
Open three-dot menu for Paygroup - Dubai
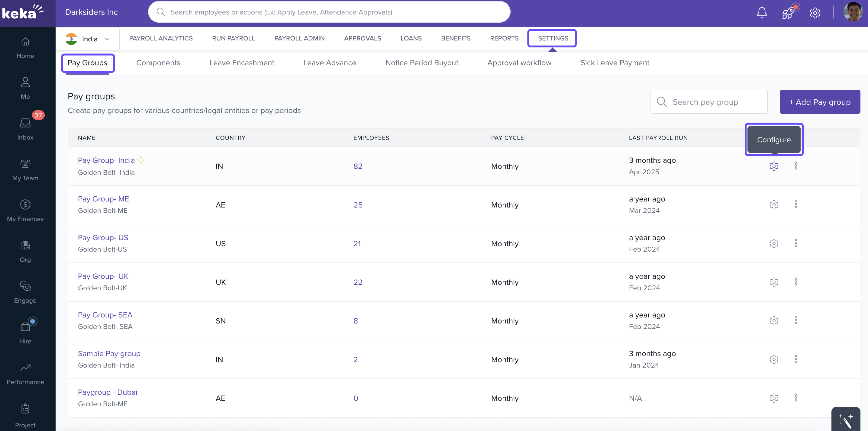click(x=795, y=398)
